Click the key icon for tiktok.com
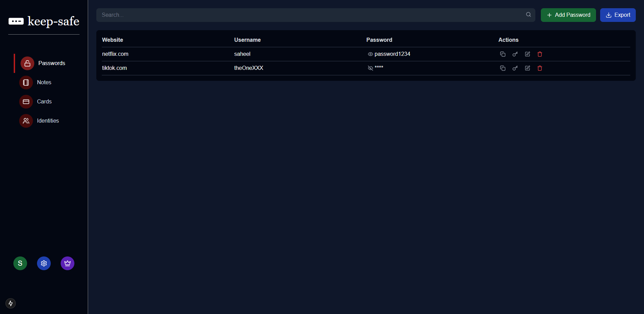The image size is (644, 314). tap(515, 68)
